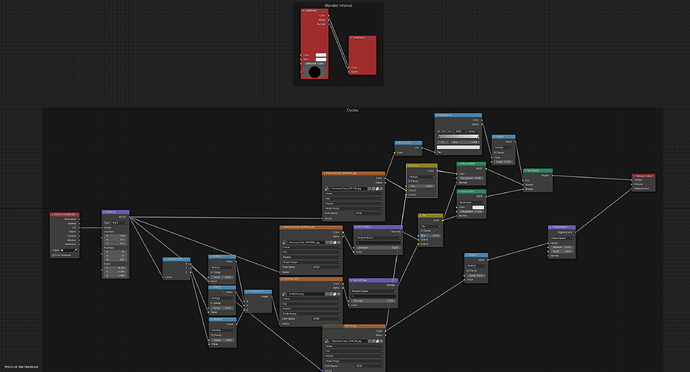Collapse the Texture Coordinate node via header triangle
The width and height of the screenshot is (690, 372).
point(52,215)
